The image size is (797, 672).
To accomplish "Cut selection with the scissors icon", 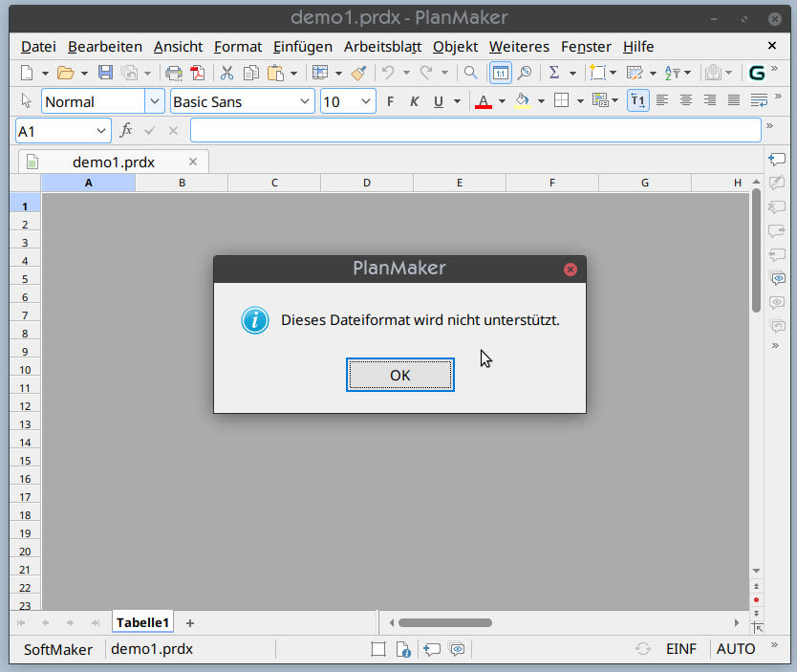I will point(226,73).
